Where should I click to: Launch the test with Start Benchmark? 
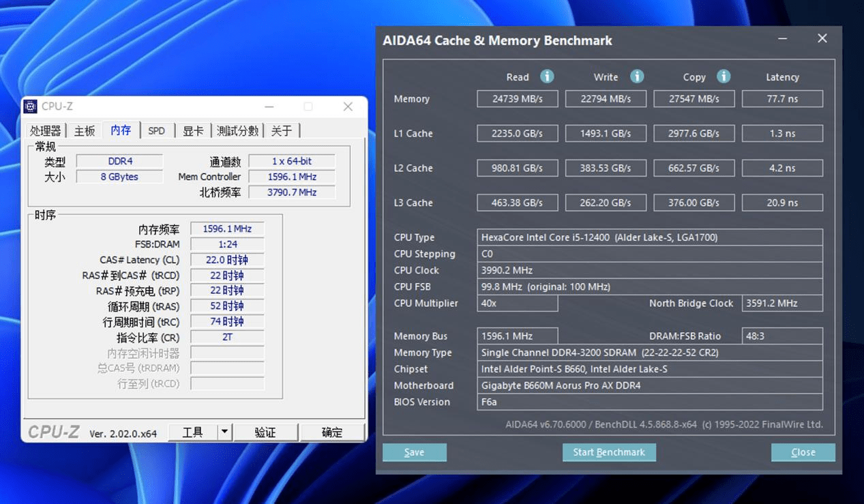pyautogui.click(x=609, y=452)
